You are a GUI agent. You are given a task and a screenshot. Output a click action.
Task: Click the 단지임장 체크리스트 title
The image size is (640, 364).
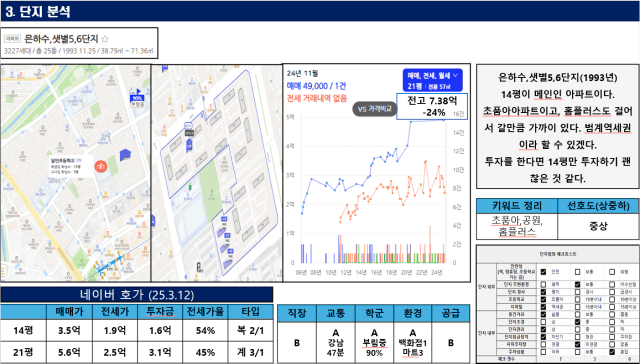[x=558, y=254]
